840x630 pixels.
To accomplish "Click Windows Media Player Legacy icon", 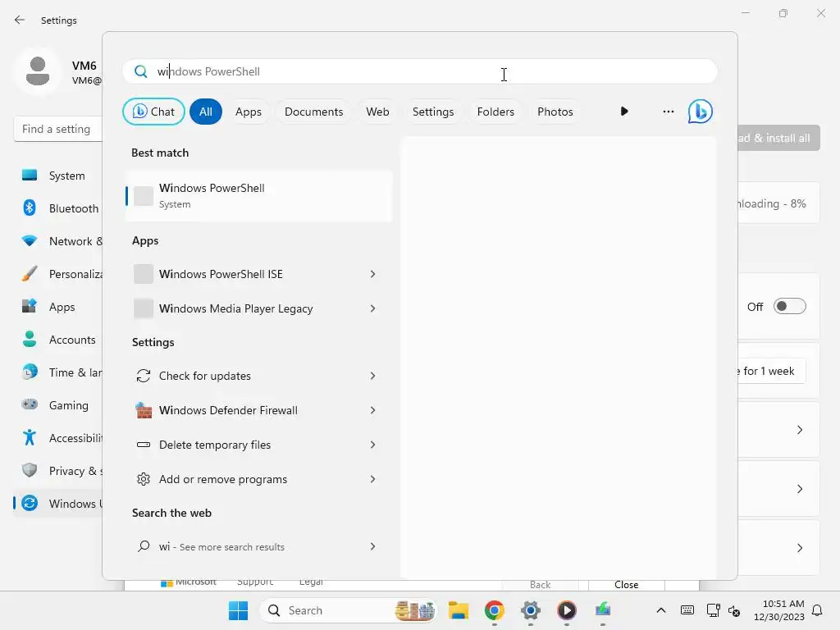I will coord(143,308).
